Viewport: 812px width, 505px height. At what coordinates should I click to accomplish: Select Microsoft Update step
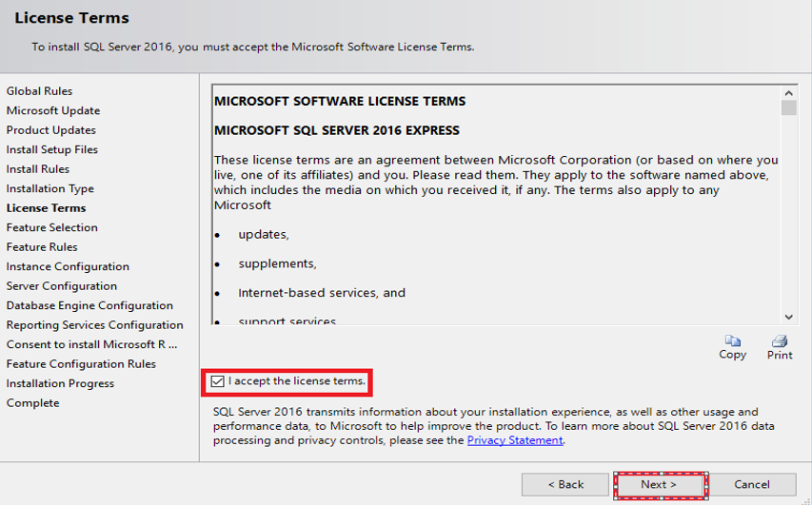coord(53,110)
